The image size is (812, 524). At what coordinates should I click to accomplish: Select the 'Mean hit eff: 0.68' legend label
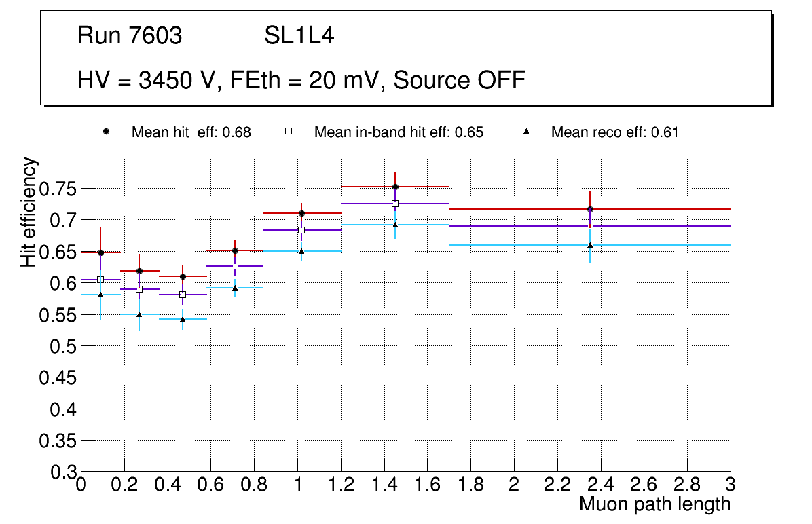click(191, 132)
